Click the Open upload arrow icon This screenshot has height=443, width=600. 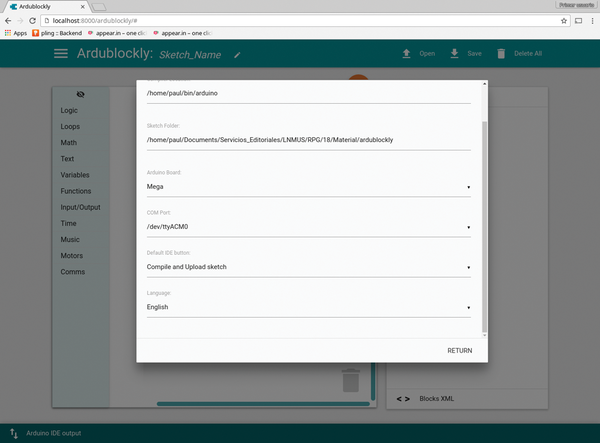[406, 54]
